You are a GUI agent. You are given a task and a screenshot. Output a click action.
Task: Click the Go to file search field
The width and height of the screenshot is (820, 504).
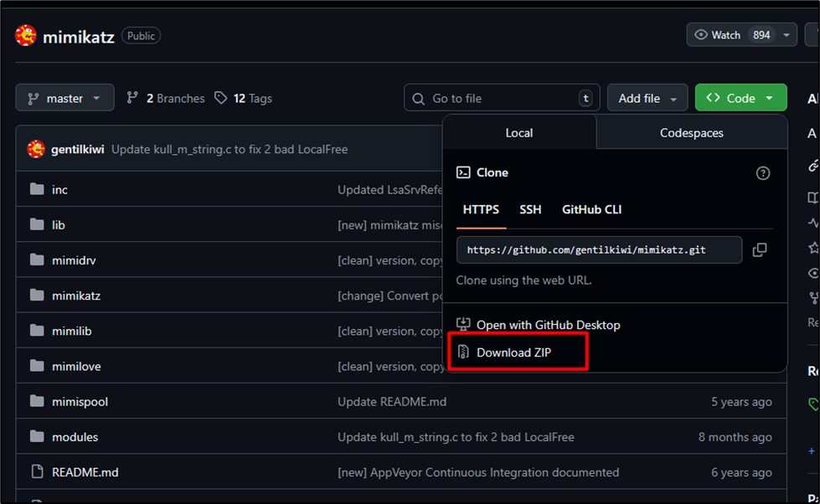click(x=502, y=98)
